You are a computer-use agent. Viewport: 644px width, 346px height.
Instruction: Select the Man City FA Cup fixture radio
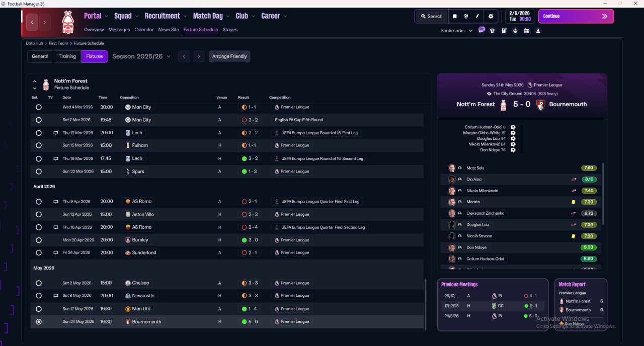[x=39, y=120]
